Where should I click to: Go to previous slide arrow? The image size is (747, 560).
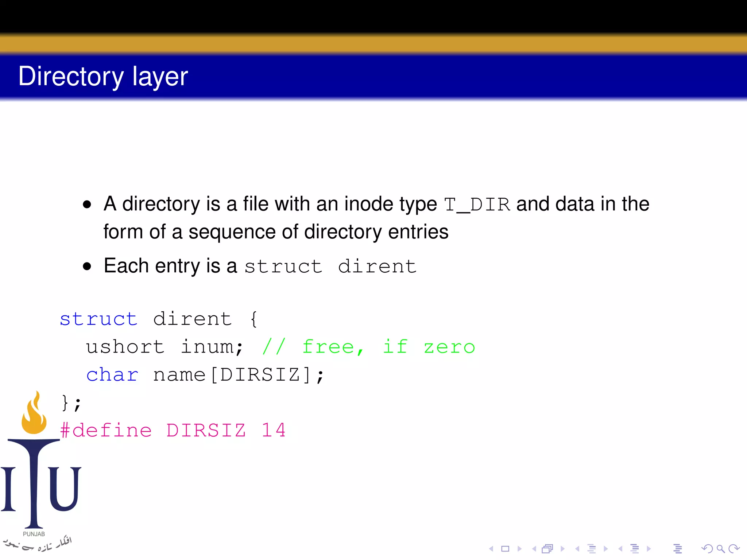pos(491,549)
